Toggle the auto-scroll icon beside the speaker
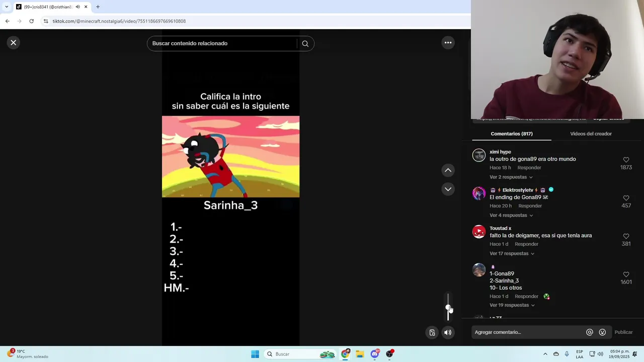 pos(432,332)
